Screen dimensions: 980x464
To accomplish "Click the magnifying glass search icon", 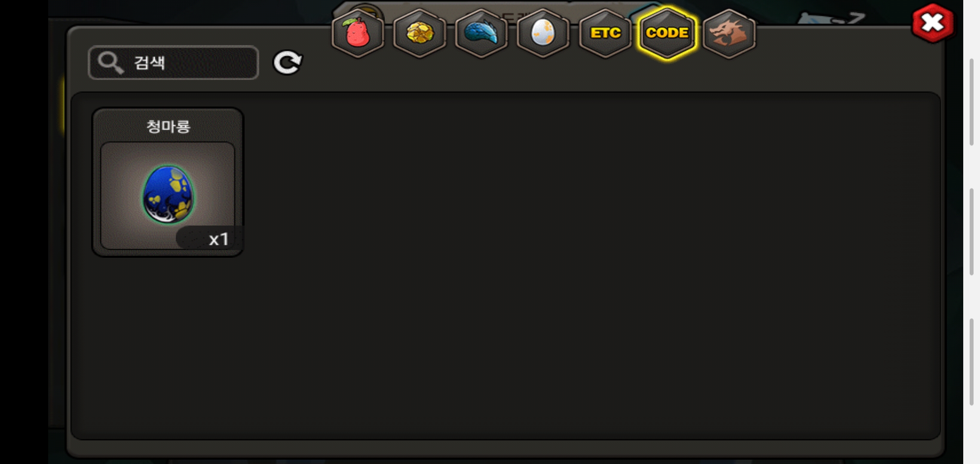I will [x=110, y=63].
